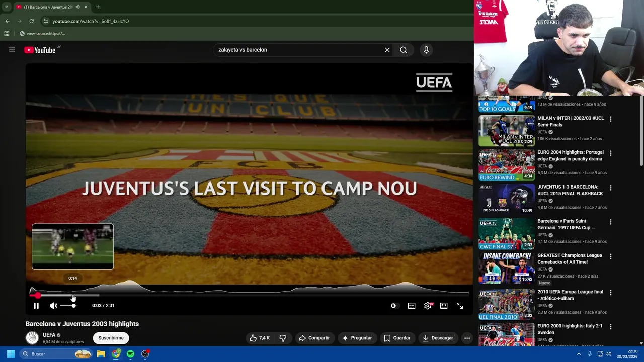
Task: Open MILAN v INTER 2002/03 thumbnail
Action: [507, 131]
